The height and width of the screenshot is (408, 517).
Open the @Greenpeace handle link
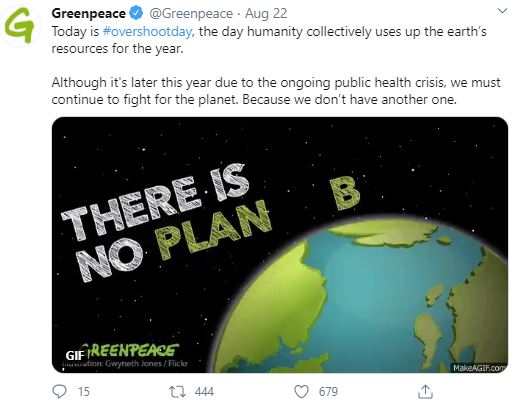pos(191,14)
